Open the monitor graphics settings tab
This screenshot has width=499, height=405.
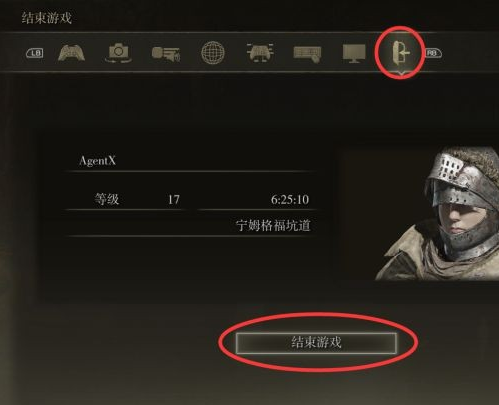pos(354,54)
